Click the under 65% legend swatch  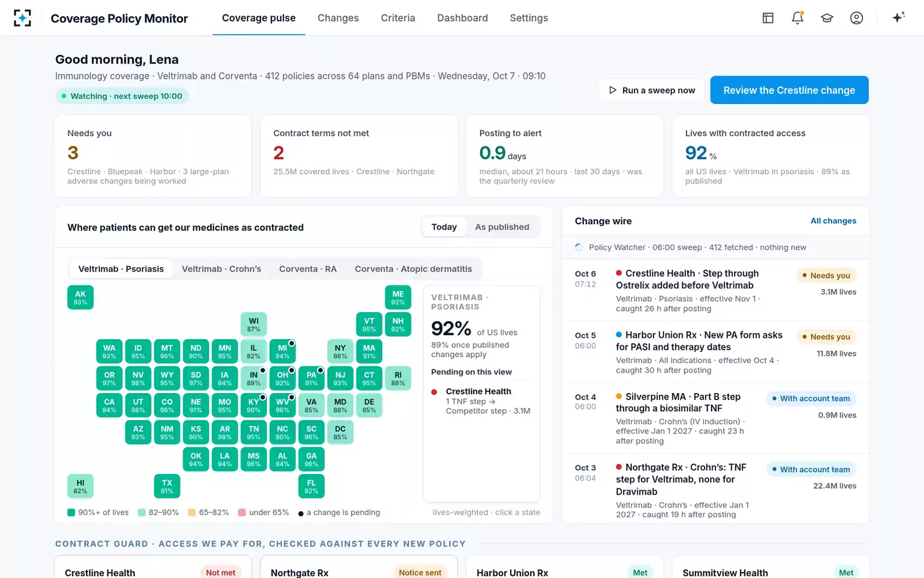click(x=242, y=512)
